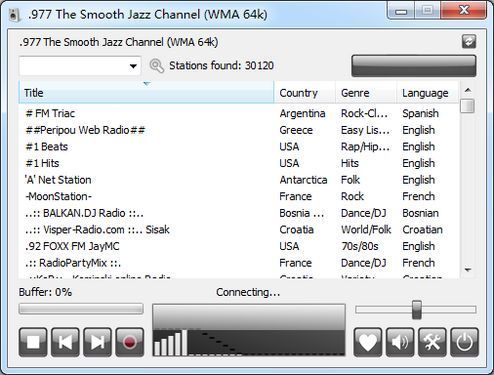Minimize the radio player window
Image resolution: width=494 pixels, height=375 pixels.
tap(401, 11)
